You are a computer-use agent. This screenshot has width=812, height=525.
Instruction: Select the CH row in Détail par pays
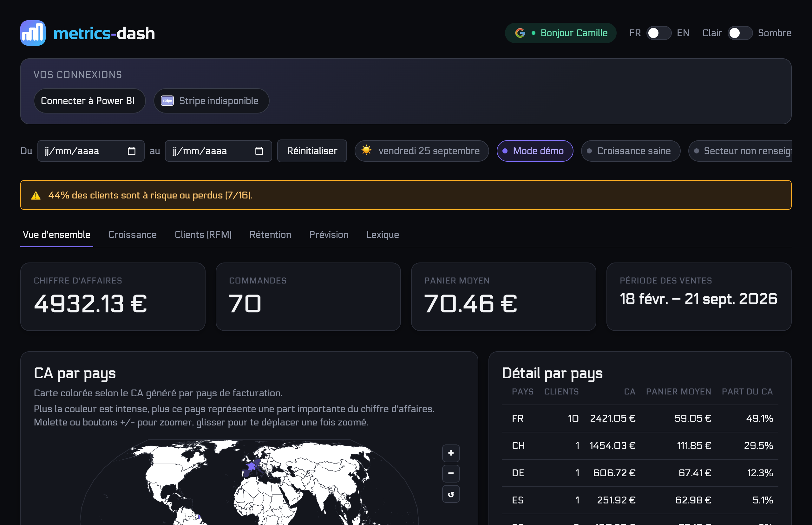(640, 446)
